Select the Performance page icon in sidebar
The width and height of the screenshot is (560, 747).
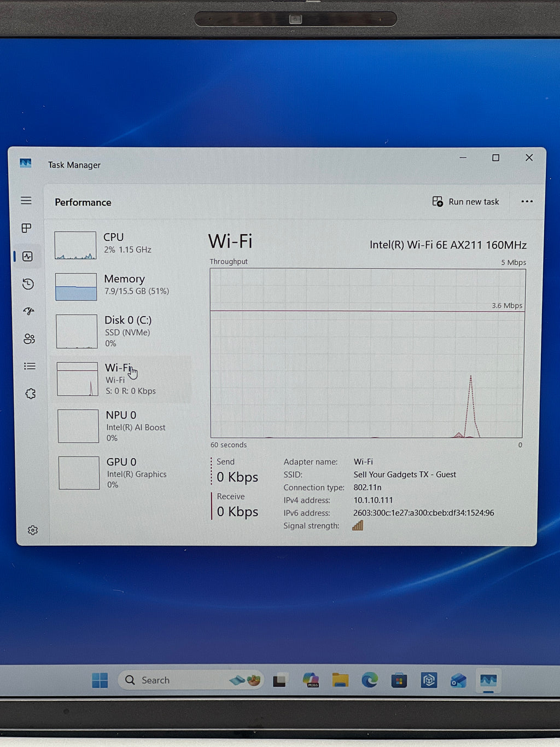(x=27, y=256)
